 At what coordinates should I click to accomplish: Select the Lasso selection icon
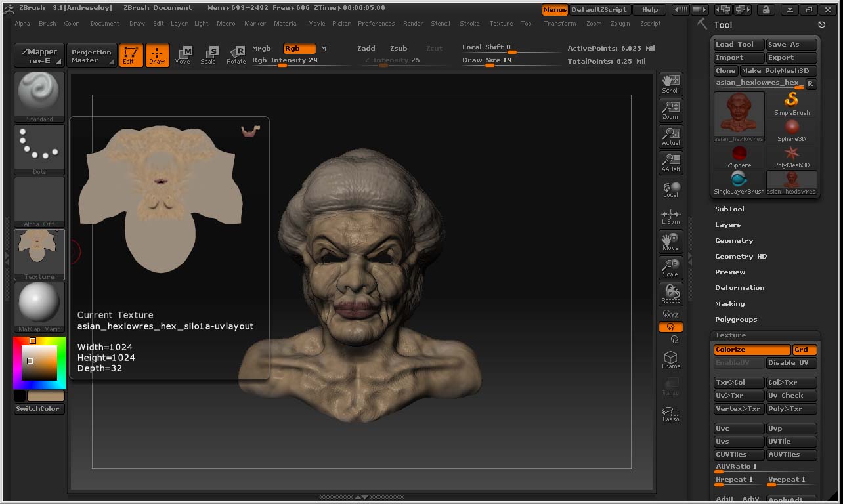click(x=670, y=414)
